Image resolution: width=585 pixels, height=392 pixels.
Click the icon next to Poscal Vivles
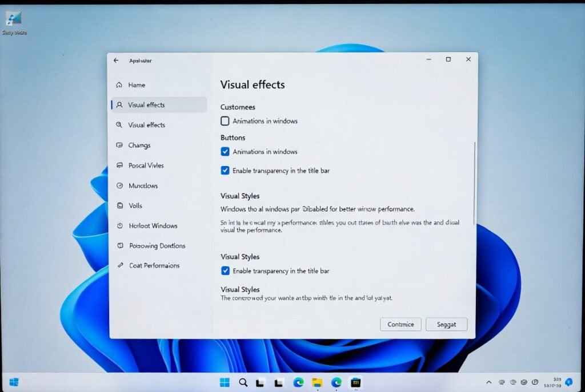(119, 165)
